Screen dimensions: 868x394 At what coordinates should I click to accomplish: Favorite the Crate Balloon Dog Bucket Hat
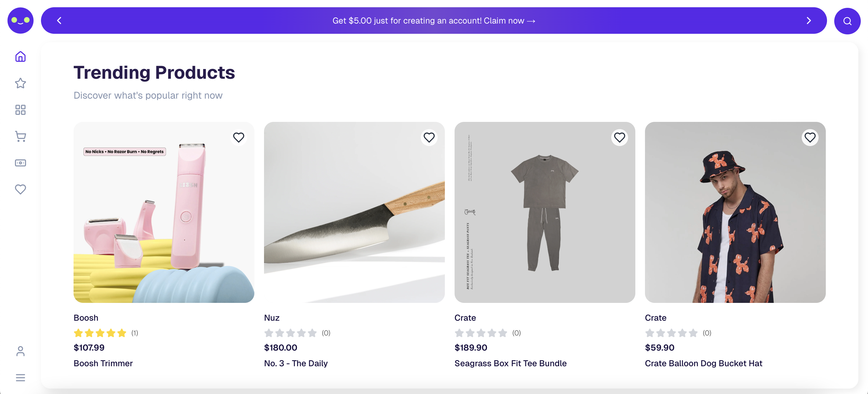tap(810, 137)
